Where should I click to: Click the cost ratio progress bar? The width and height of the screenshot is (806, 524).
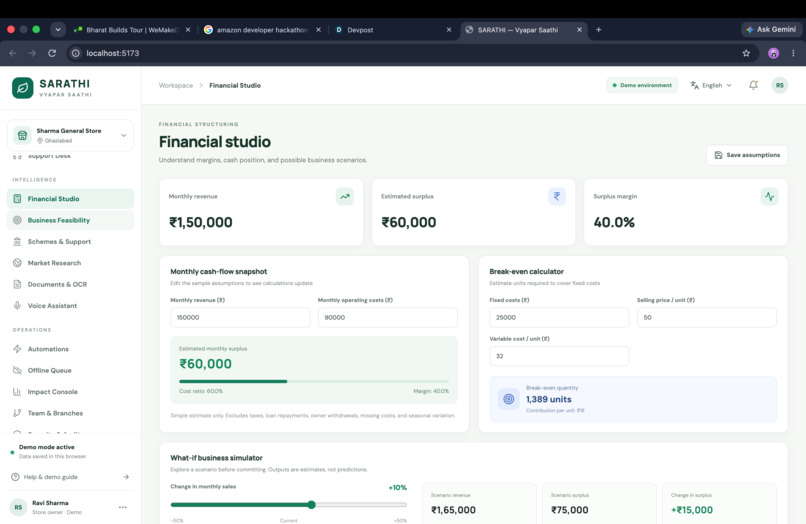coord(314,382)
